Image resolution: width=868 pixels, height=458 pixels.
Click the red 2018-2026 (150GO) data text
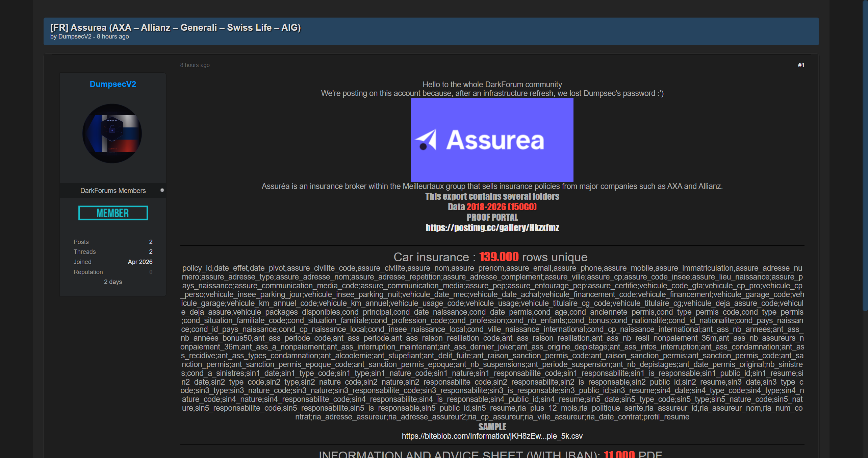[501, 207]
